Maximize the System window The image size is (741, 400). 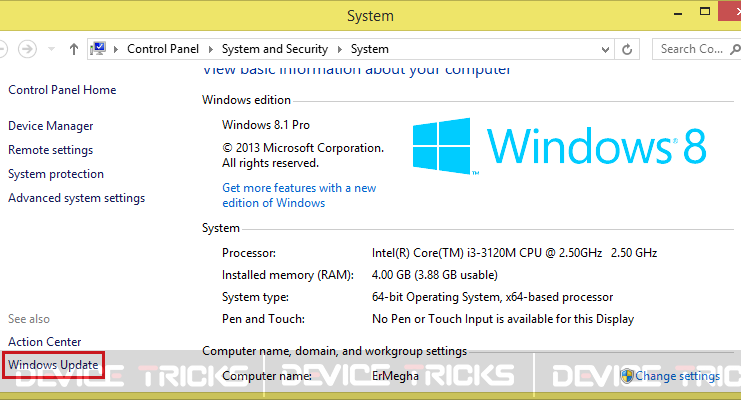coord(705,12)
